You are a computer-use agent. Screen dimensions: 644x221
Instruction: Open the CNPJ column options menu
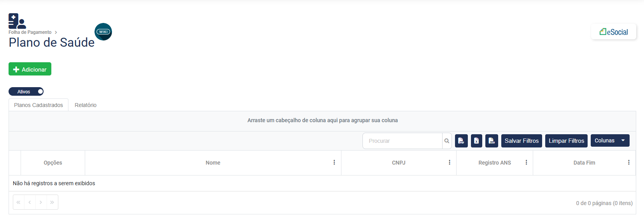[450, 163]
